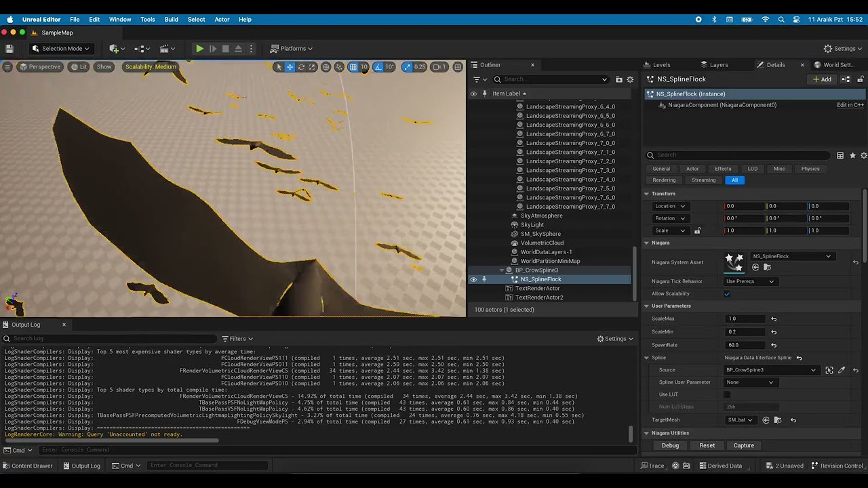Click the viewport layout maximize icon

tap(458, 66)
